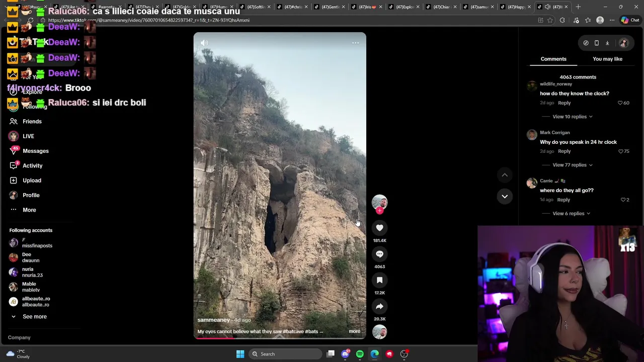The height and width of the screenshot is (362, 644).
Task: Open Friends in the sidebar
Action: click(32, 121)
